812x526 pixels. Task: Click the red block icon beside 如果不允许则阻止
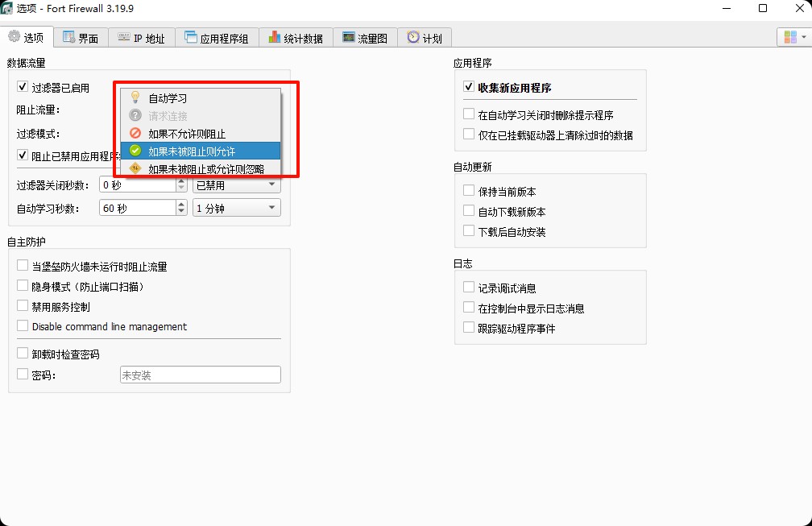click(x=135, y=132)
